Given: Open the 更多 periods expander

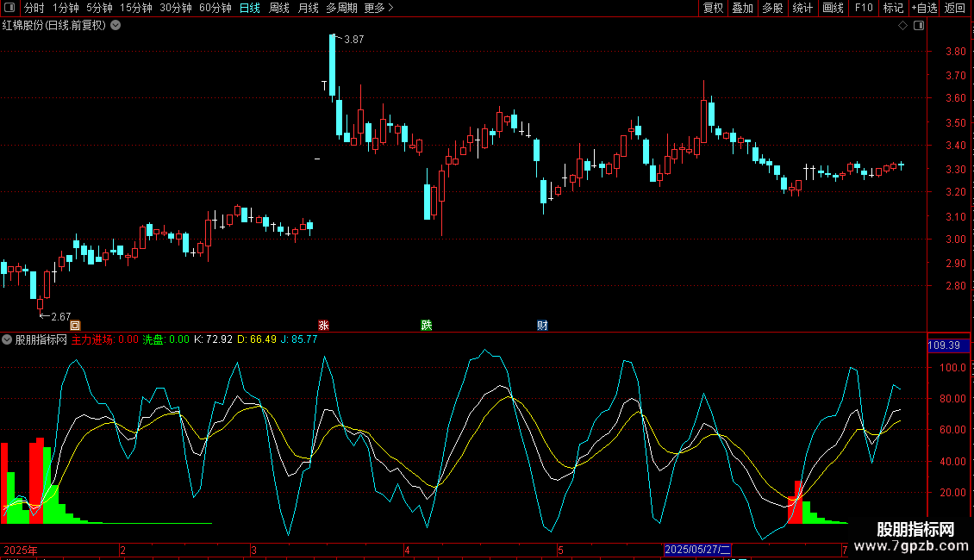Looking at the screenshot, I should tap(379, 8).
